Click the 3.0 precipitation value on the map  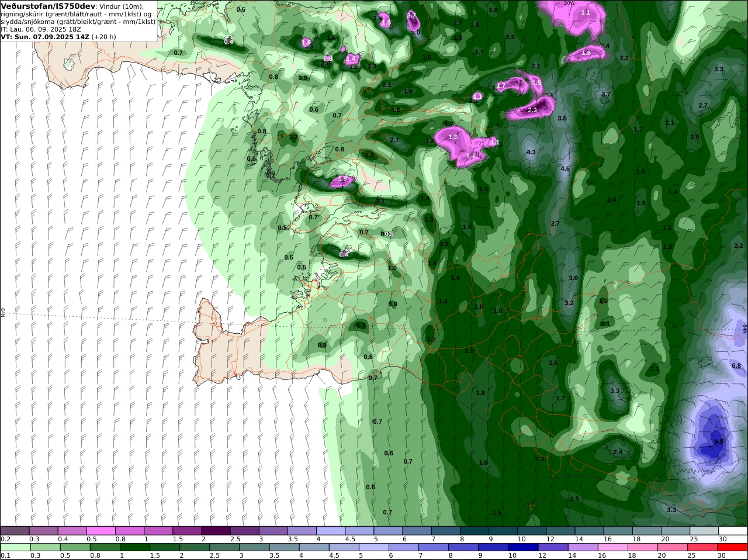pyautogui.click(x=573, y=278)
